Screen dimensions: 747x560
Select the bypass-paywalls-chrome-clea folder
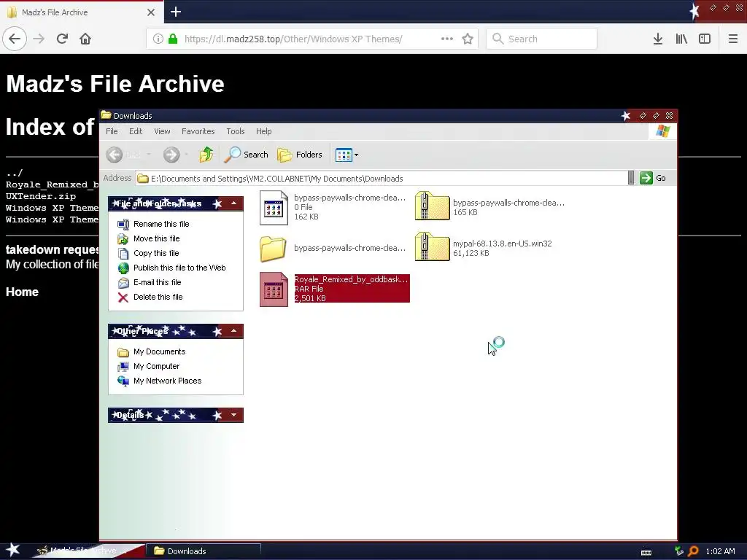pos(333,248)
